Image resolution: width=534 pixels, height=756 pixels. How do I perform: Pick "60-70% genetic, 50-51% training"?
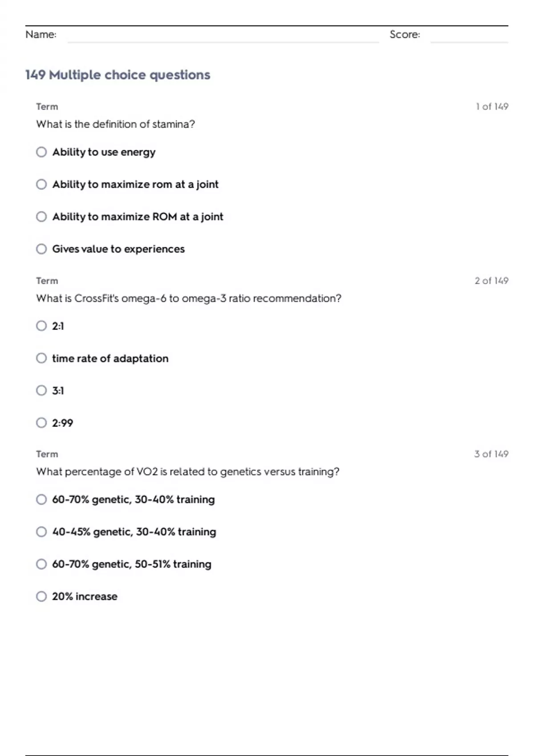tap(41, 564)
